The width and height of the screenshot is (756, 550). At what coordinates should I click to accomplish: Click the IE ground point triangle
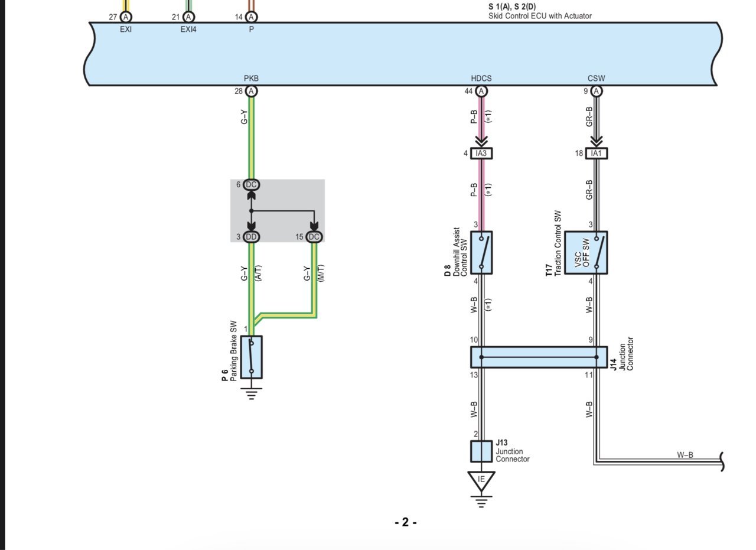click(481, 480)
